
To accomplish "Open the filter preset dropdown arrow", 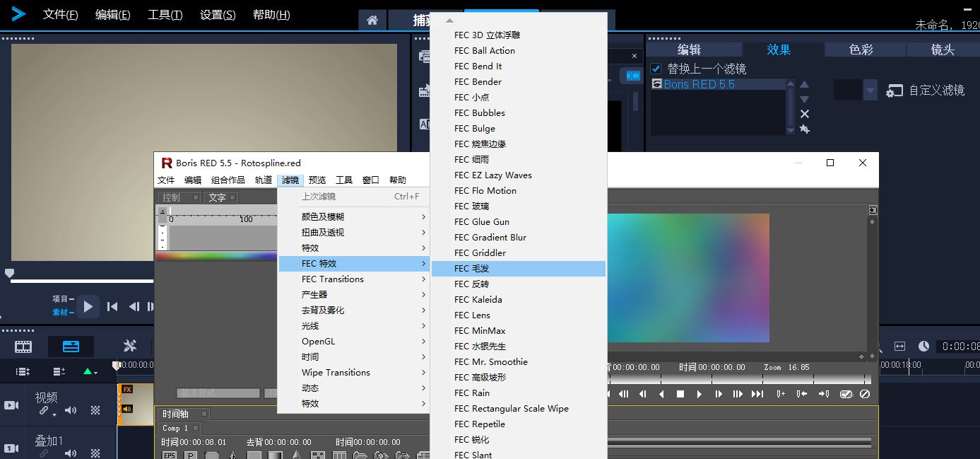I will [x=870, y=91].
